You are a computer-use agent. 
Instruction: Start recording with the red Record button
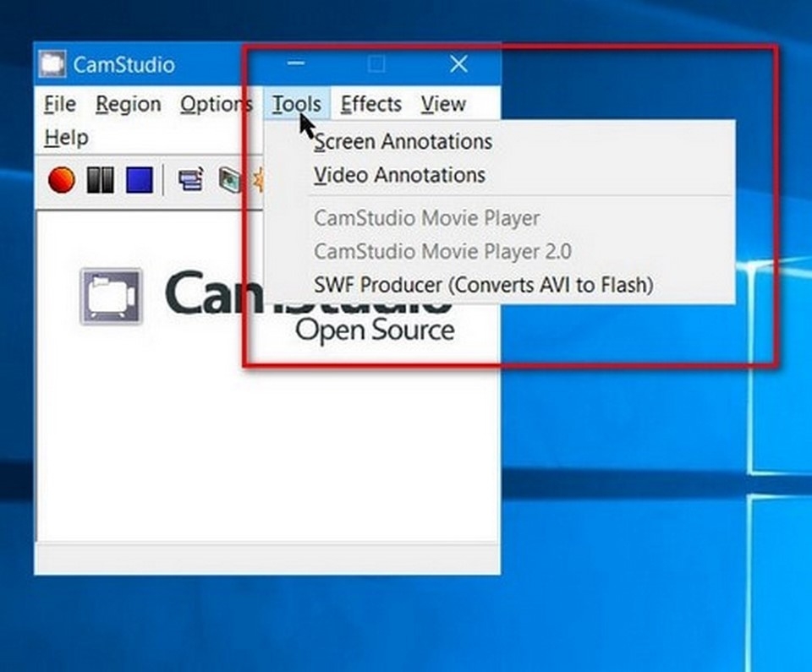[x=62, y=180]
